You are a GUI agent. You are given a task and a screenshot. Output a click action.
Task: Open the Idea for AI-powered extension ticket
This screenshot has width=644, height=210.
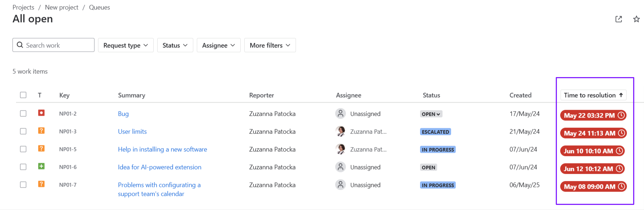(160, 167)
